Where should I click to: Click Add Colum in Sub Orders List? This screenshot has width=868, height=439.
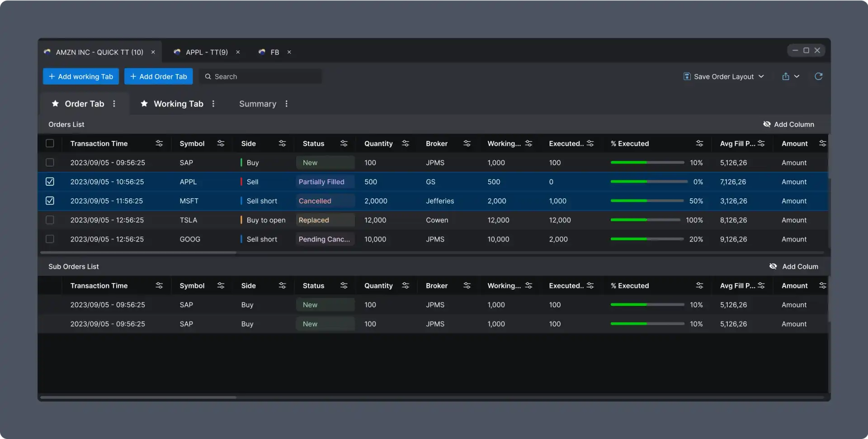click(794, 266)
